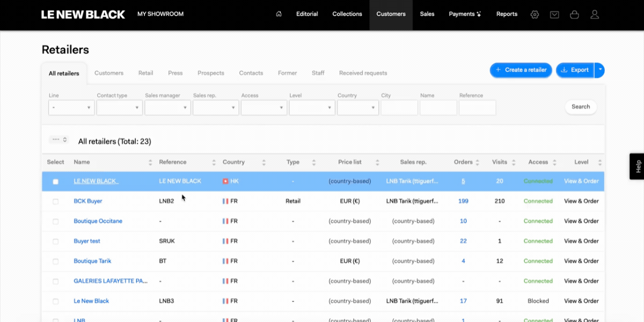Open the Country filter dropdown

[358, 107]
